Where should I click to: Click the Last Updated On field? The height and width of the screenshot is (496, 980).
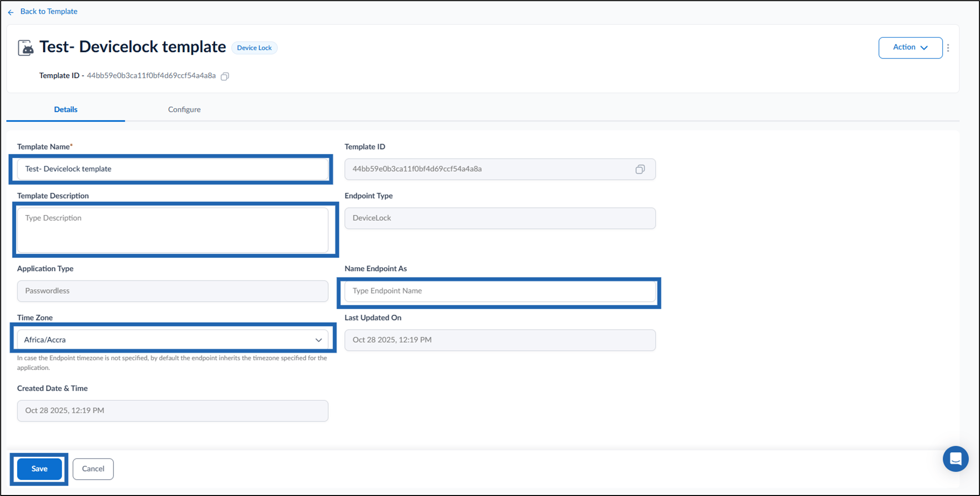(500, 340)
